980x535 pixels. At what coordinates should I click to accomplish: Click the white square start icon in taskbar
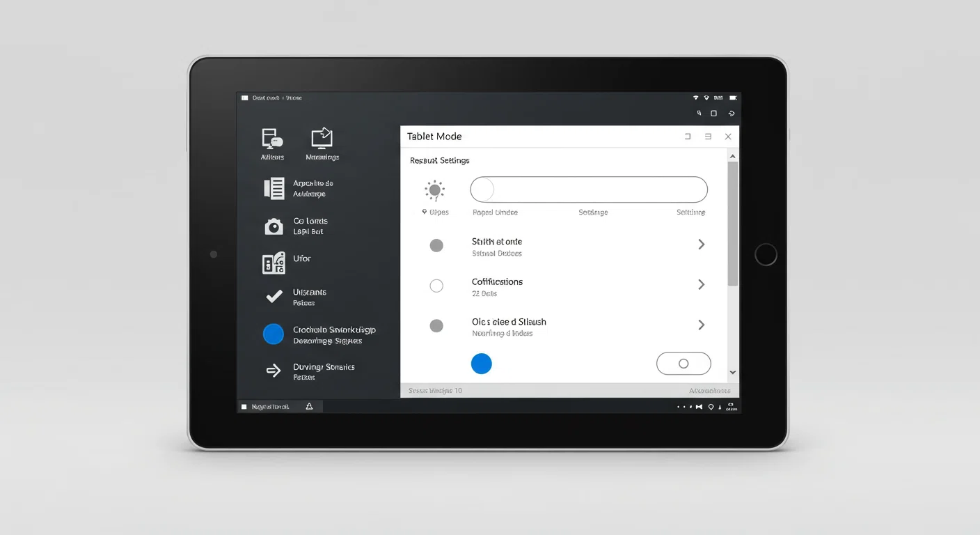(x=244, y=406)
